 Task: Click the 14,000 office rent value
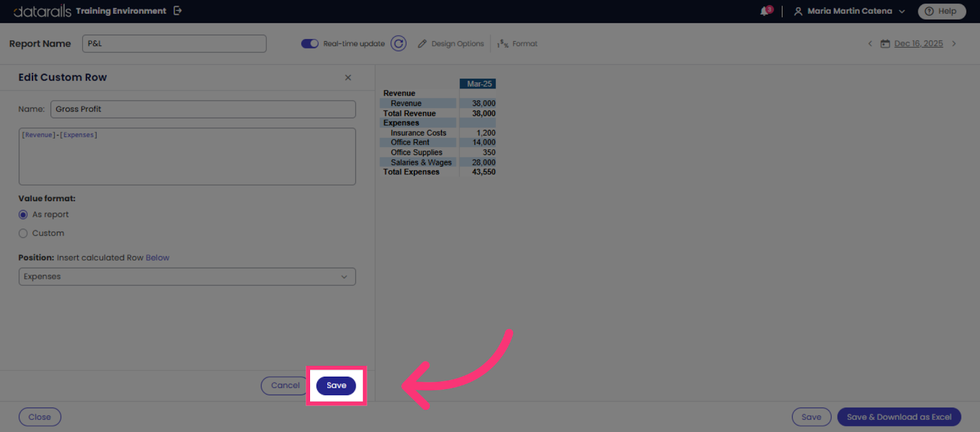pos(483,142)
